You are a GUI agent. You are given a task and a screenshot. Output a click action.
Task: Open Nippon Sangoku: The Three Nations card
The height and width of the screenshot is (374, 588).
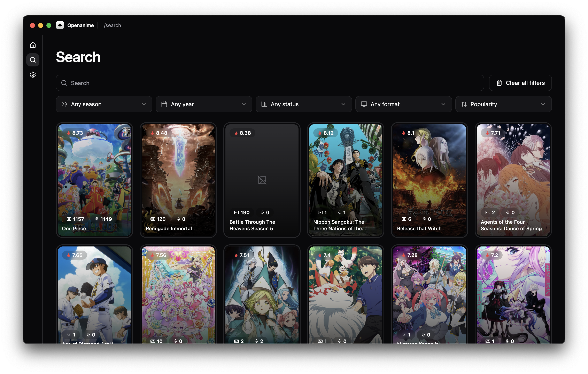click(x=346, y=180)
